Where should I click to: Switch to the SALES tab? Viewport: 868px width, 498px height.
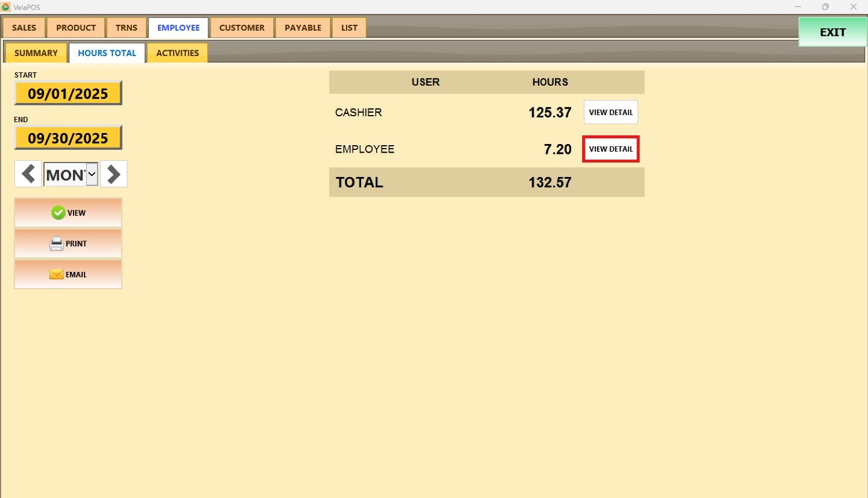[x=24, y=28]
